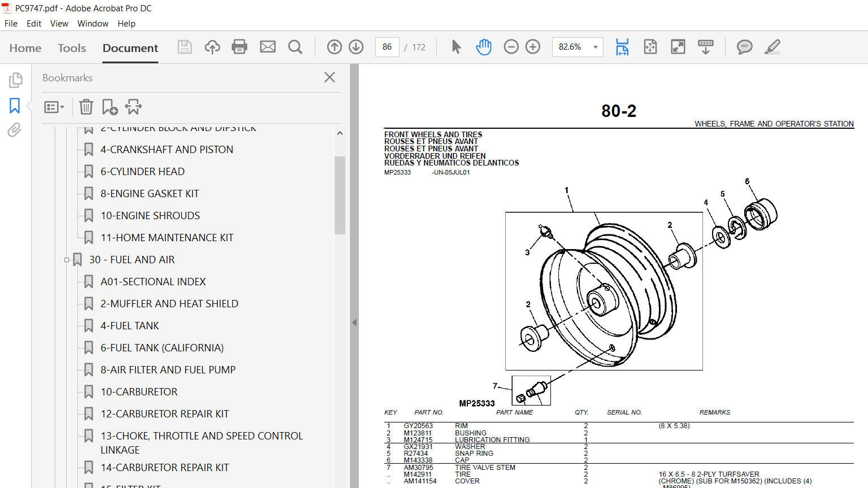Add a comment with speech bubble

745,47
